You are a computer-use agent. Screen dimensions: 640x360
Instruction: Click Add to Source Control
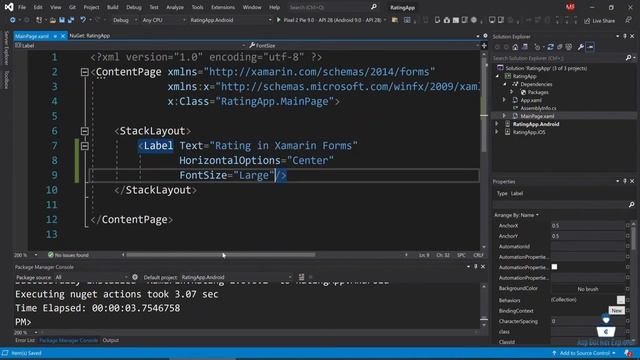[x=584, y=353]
